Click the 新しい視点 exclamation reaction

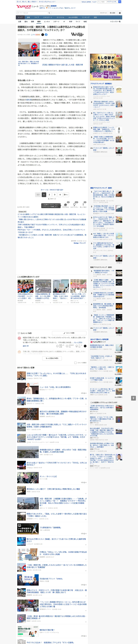coord(83,205)
